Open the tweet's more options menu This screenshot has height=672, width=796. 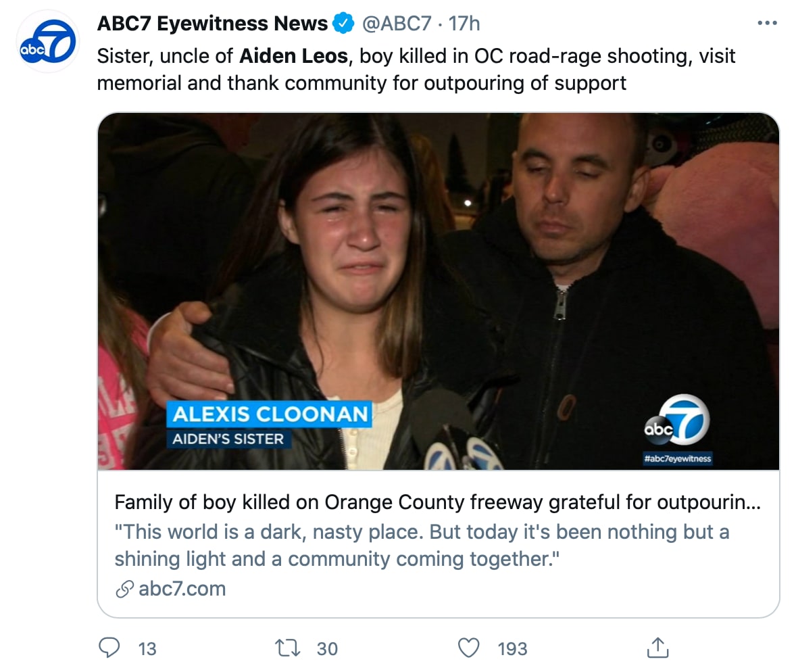click(x=767, y=24)
